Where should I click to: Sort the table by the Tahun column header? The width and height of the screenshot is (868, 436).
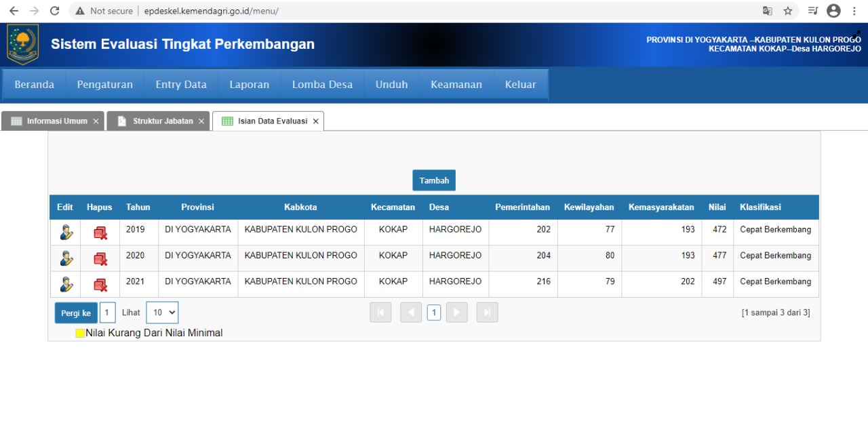[x=138, y=207]
